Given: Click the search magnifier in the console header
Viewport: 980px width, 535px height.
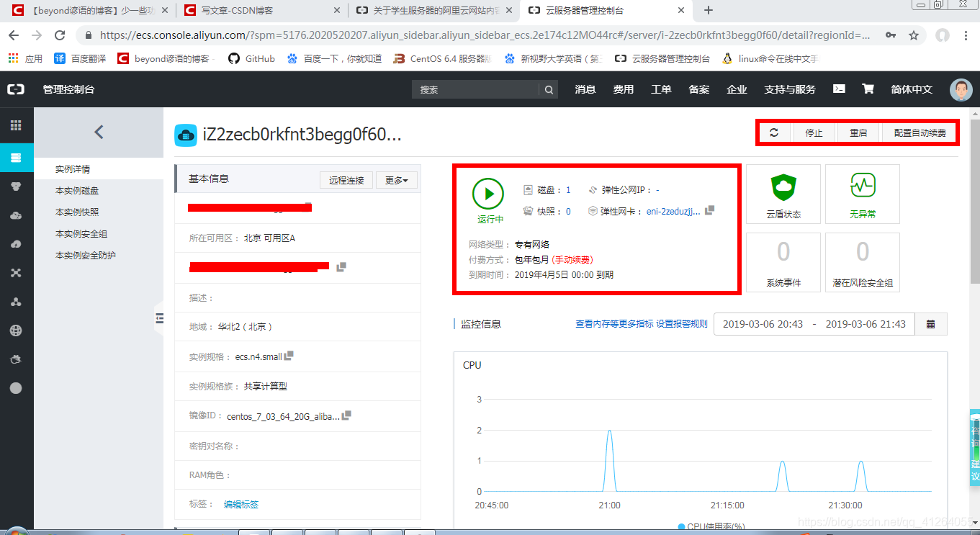Looking at the screenshot, I should 549,90.
